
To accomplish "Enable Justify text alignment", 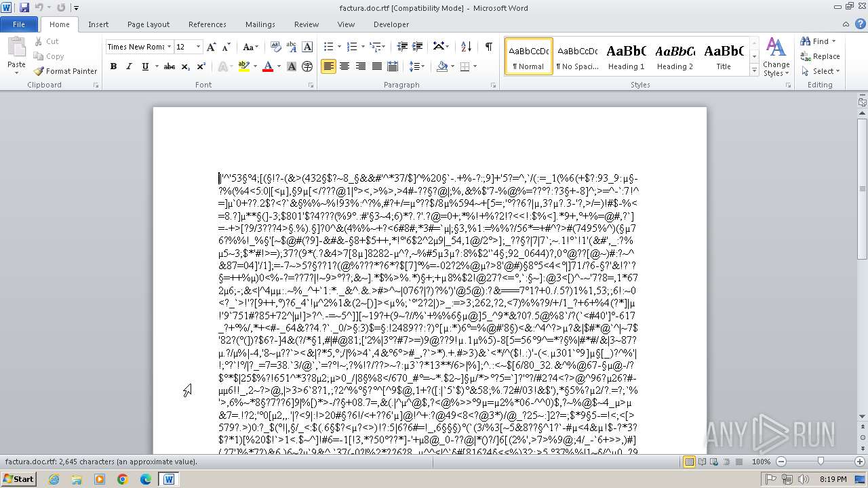I will click(x=376, y=66).
